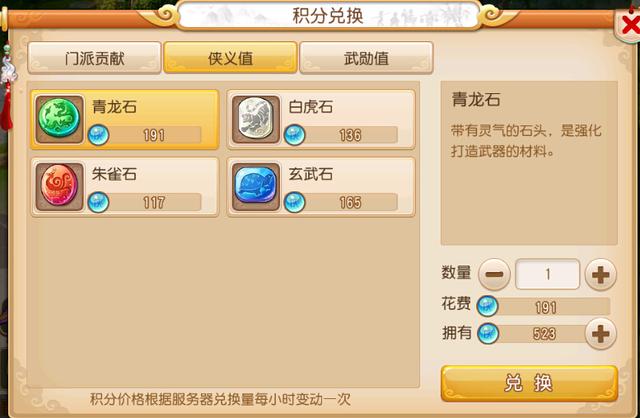The image size is (640, 418).
Task: Switch to the 门派贡献 tab
Action: pyautogui.click(x=94, y=58)
